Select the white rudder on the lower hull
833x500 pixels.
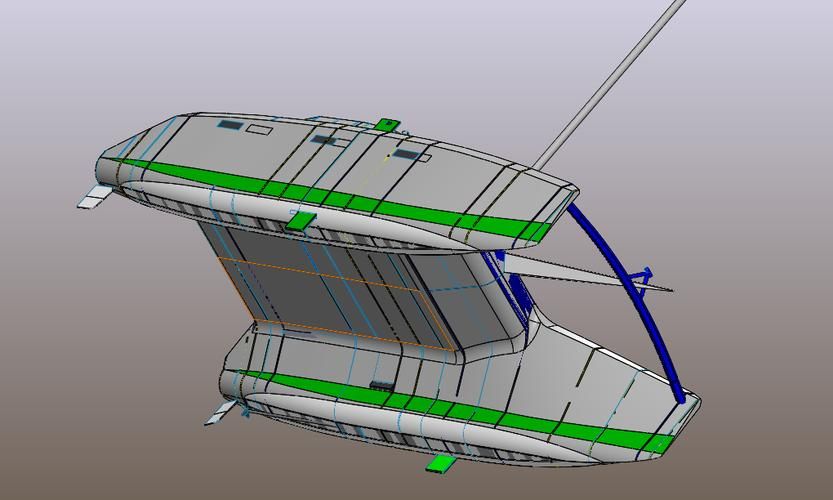[221, 412]
